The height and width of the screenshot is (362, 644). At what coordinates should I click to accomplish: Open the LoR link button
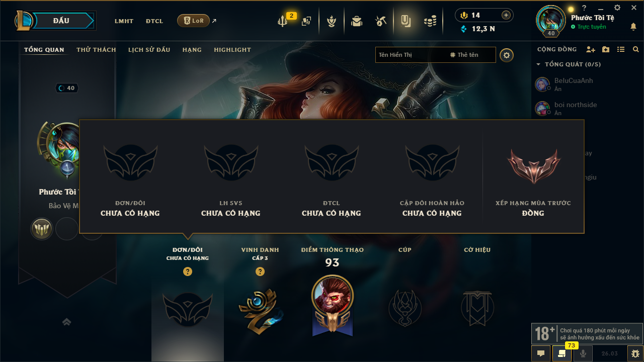[194, 21]
